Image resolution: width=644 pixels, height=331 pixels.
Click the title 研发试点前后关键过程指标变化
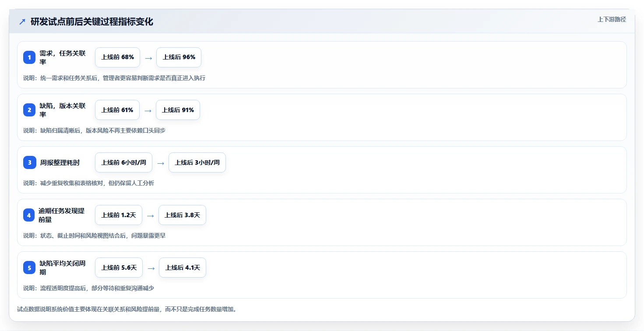coord(92,22)
